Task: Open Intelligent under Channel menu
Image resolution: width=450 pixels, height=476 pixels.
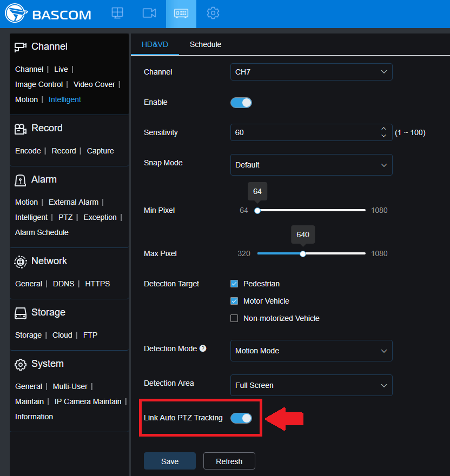Action: coord(65,99)
